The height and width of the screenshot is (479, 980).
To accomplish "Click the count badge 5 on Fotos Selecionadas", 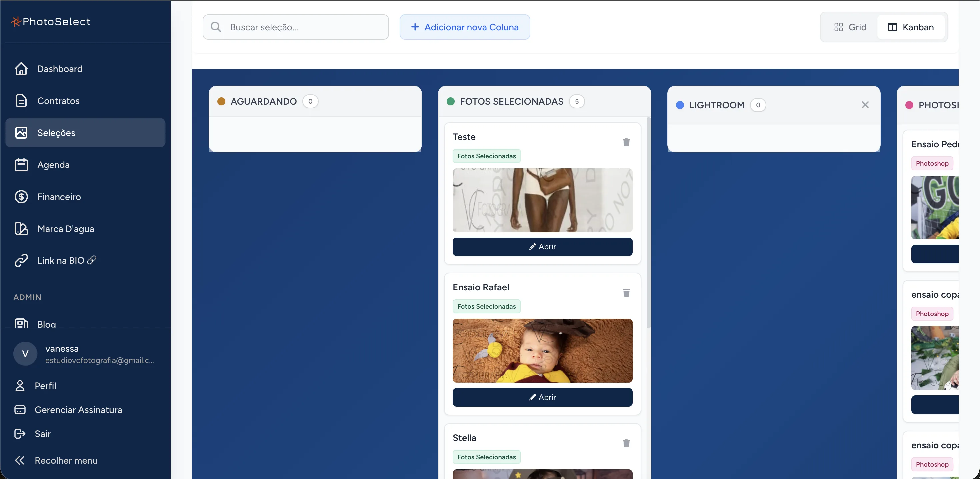I will coord(576,101).
